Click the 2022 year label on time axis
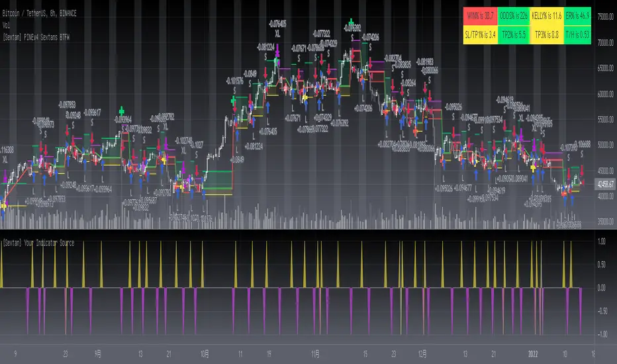The width and height of the screenshot is (617, 364). 533,354
